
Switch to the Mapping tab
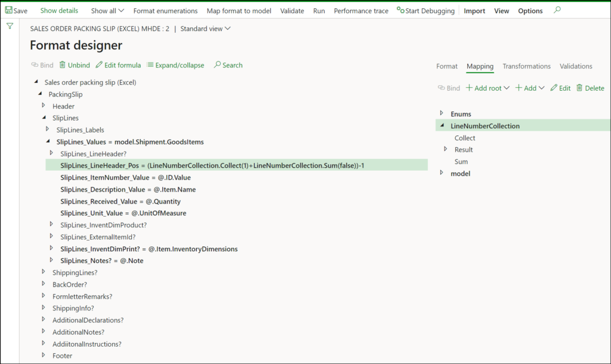pyautogui.click(x=480, y=66)
